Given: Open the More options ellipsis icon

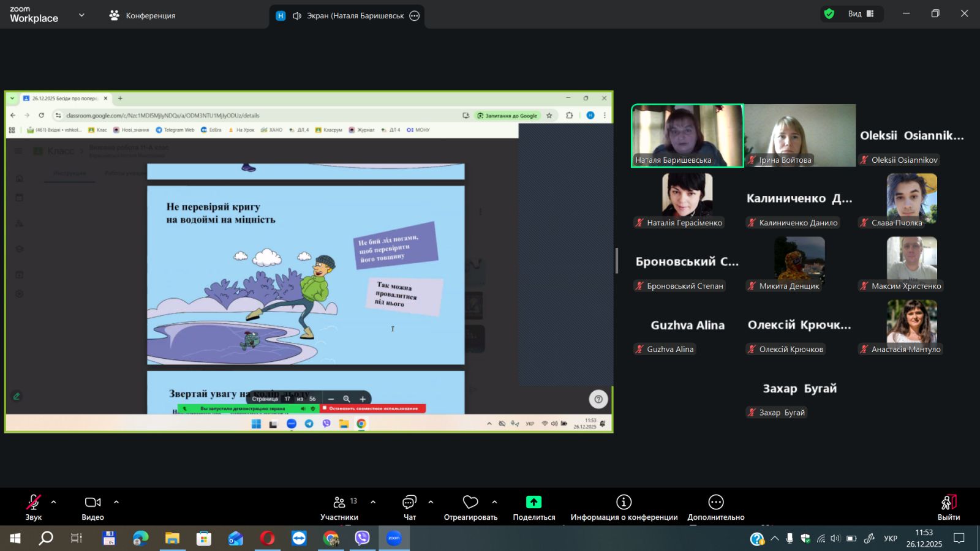Looking at the screenshot, I should point(715,502).
